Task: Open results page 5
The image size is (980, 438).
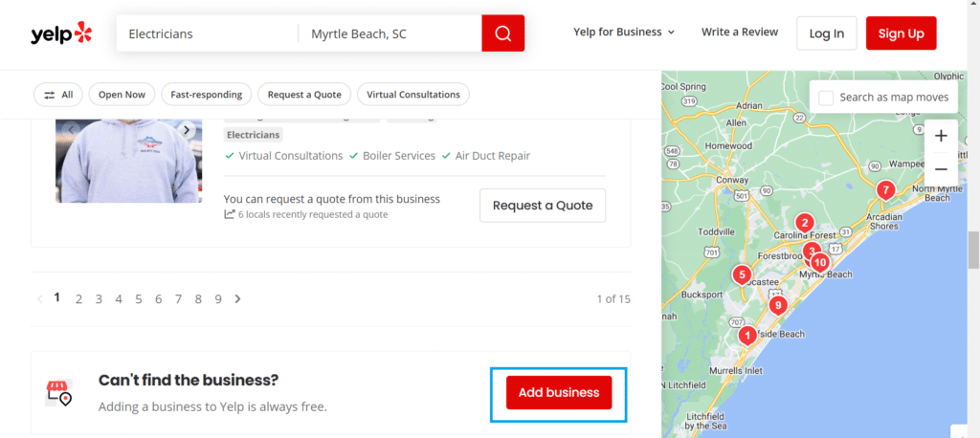Action: (139, 299)
